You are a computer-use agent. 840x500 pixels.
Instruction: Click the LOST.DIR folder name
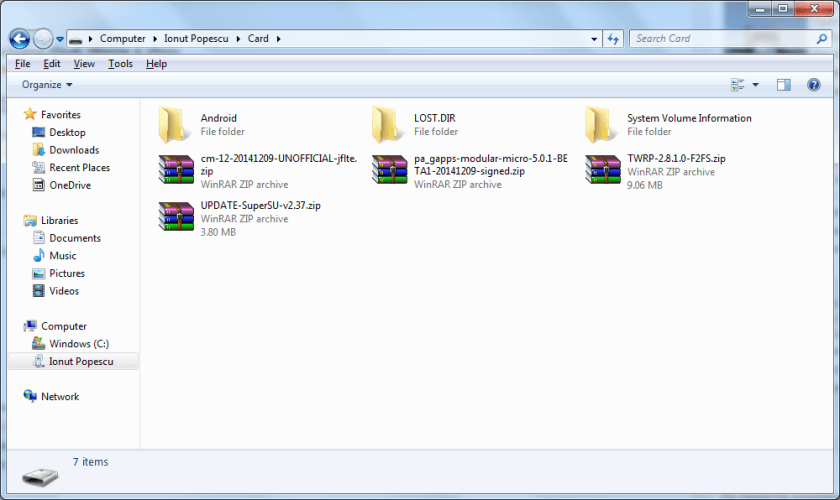click(434, 118)
